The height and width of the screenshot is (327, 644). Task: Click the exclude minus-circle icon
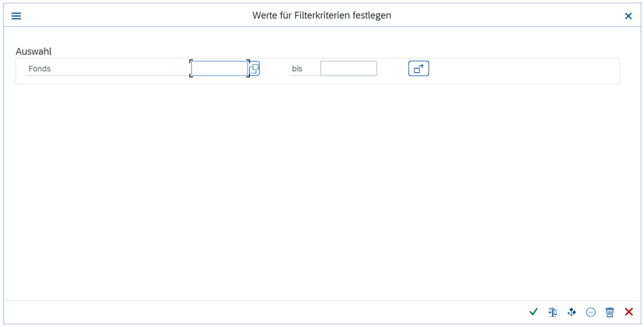[591, 312]
